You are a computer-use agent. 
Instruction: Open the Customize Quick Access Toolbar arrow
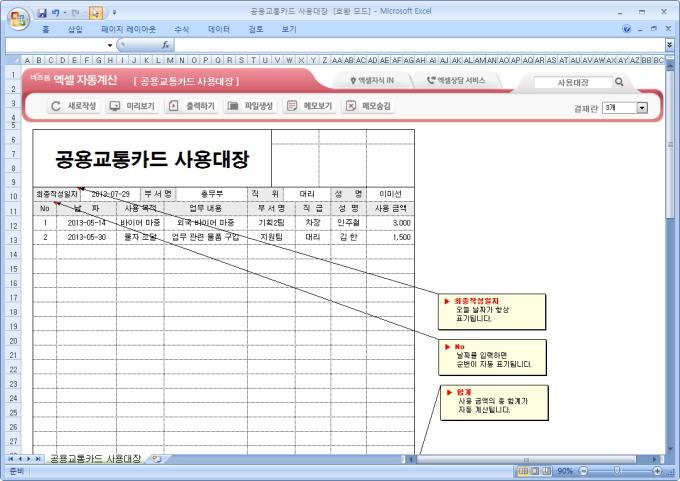click(114, 13)
